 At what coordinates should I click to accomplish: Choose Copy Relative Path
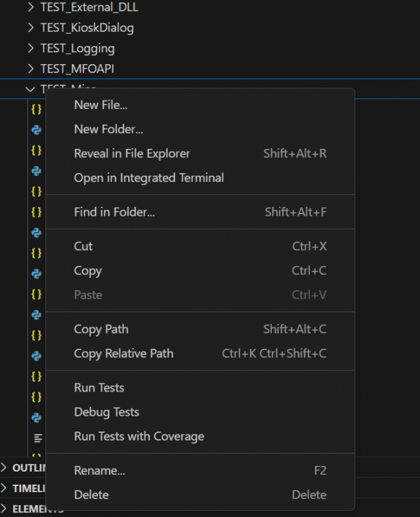[x=123, y=353]
